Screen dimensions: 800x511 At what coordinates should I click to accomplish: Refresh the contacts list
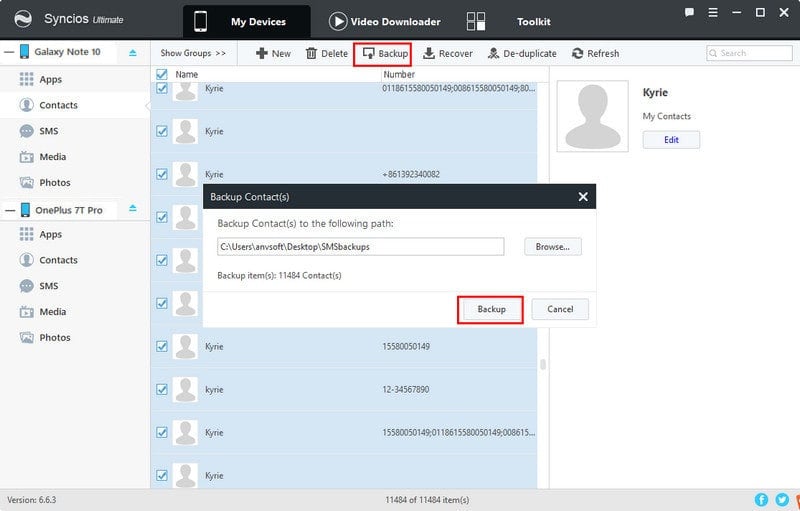595,54
